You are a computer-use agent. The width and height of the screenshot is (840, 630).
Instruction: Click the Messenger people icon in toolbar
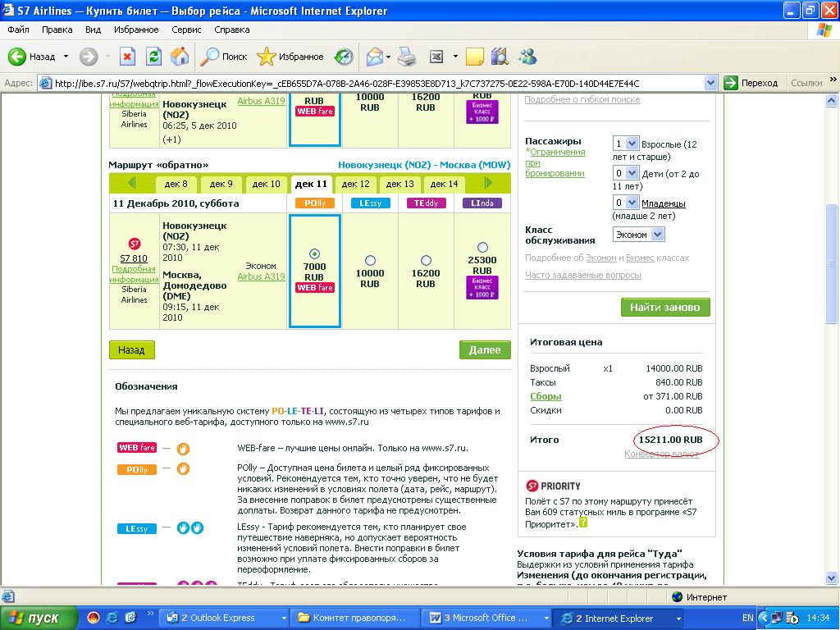(527, 57)
